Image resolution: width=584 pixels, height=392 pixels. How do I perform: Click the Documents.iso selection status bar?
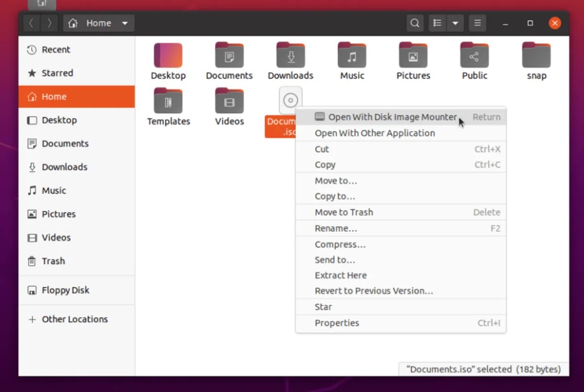click(482, 369)
